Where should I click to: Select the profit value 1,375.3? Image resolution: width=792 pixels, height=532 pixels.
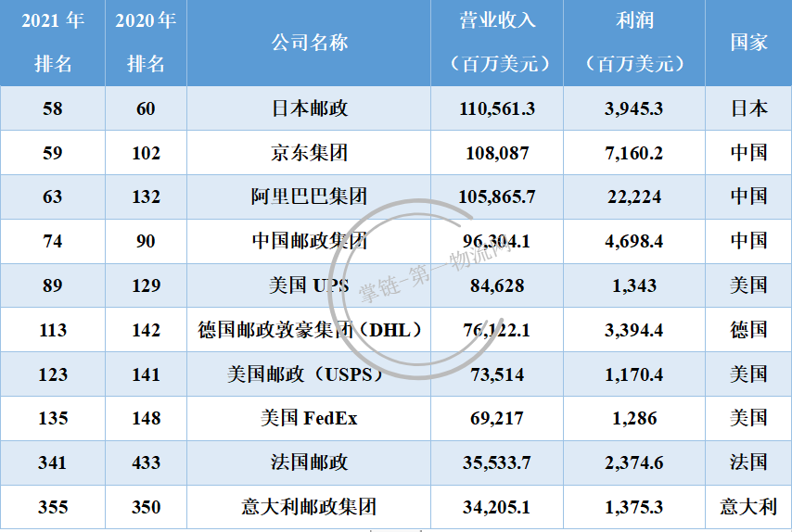click(634, 507)
